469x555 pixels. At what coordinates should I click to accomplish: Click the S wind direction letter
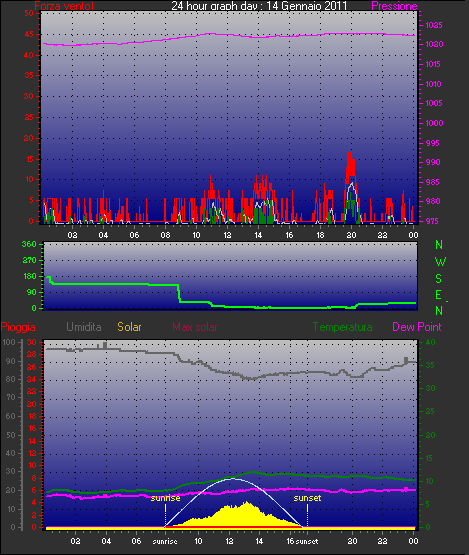[439, 279]
